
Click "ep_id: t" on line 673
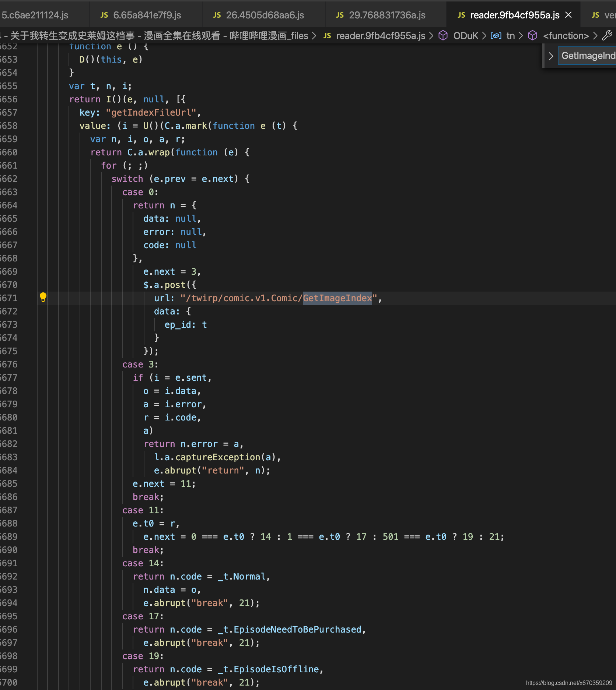tap(186, 324)
